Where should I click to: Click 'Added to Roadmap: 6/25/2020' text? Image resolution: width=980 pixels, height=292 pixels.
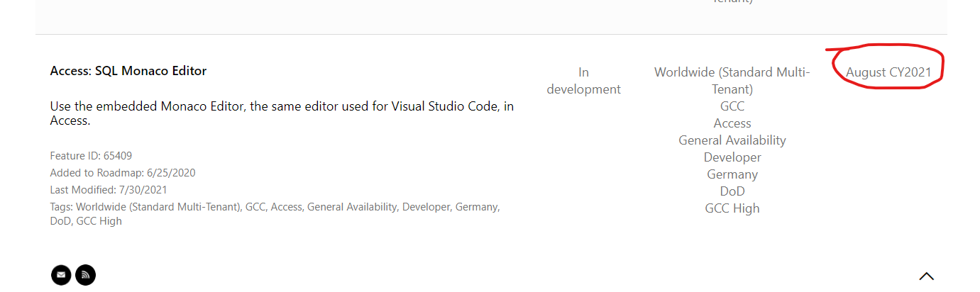coord(123,173)
